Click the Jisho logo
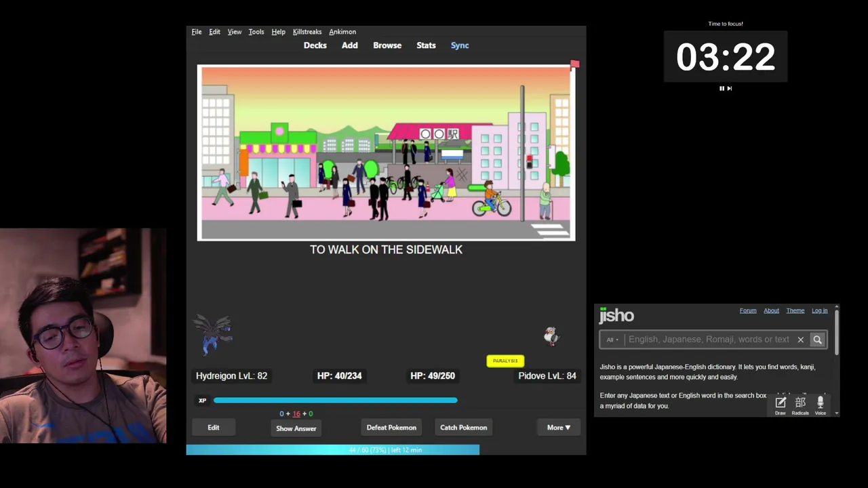Screen dimensions: 868x488 pyautogui.click(x=616, y=315)
